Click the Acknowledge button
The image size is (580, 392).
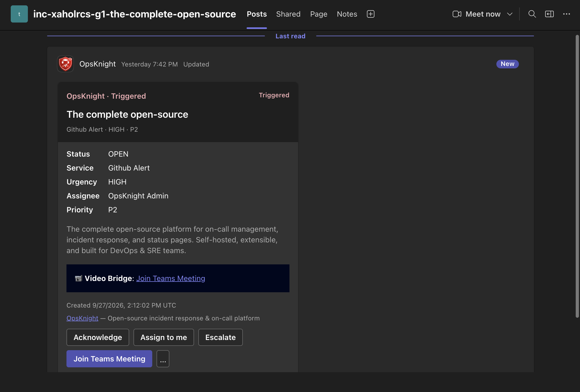tap(98, 337)
